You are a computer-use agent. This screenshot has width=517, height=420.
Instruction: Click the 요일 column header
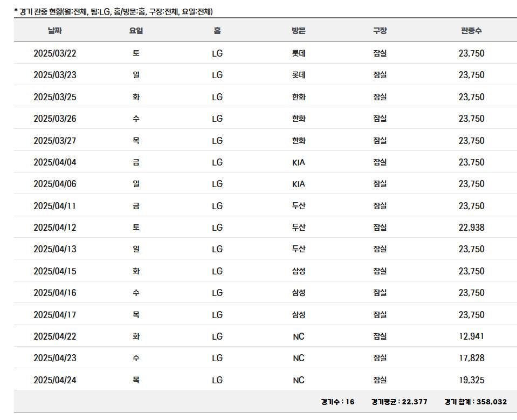pos(136,31)
